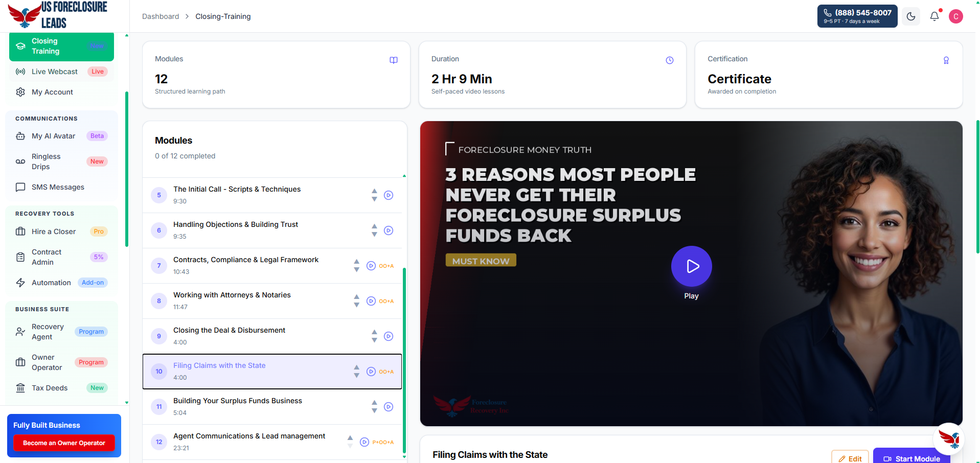Click the Owner Operator briefcase icon
Viewport: 980px width, 463px height.
coord(20,362)
